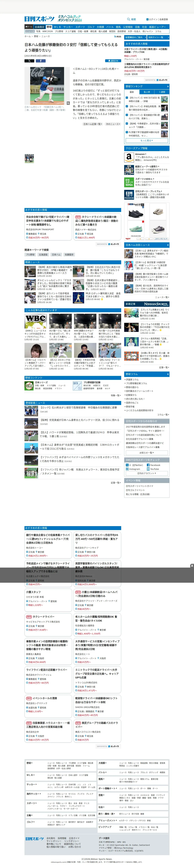Open the main article batting photo

[x=47, y=86]
